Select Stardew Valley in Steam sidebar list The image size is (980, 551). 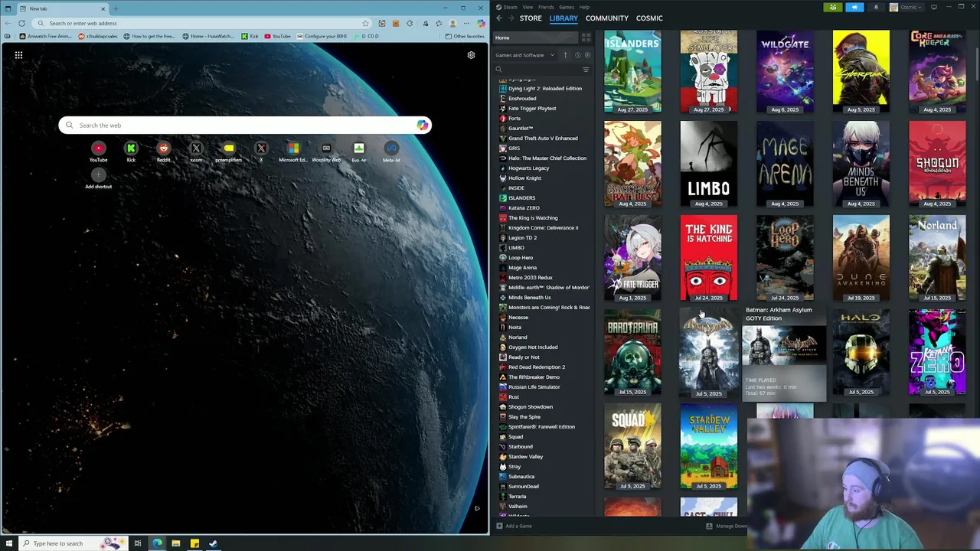coord(525,457)
